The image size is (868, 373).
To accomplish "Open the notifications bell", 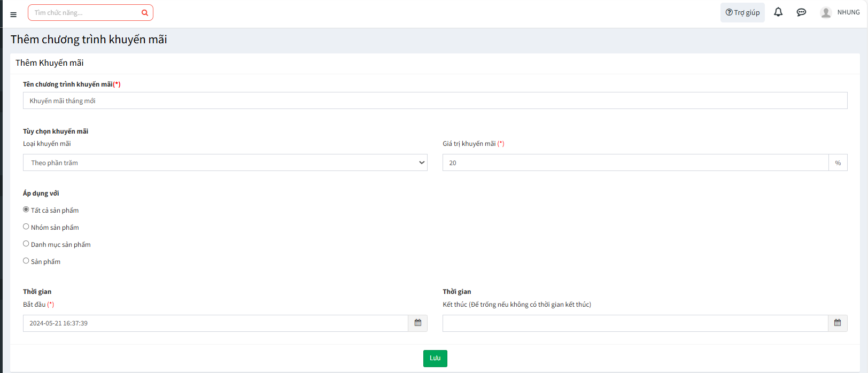I will 778,12.
